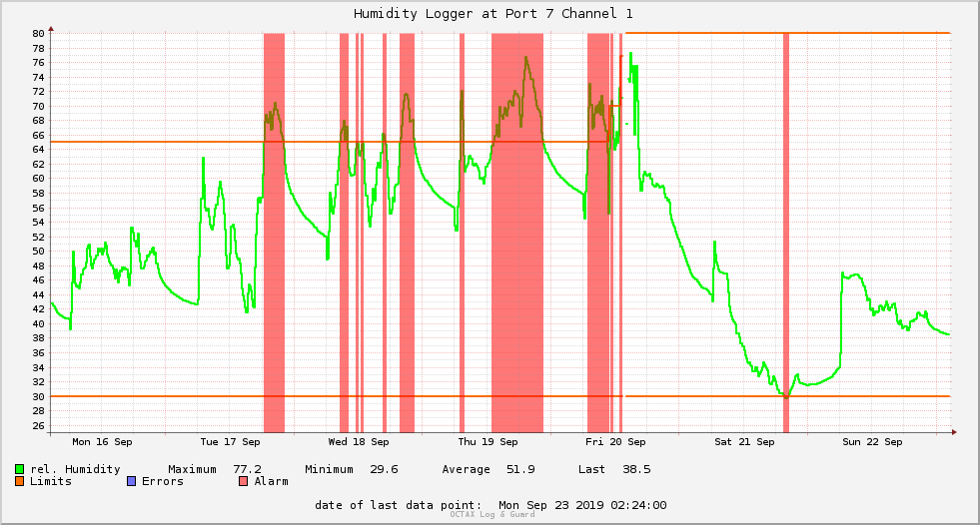Click the Last value 38.5
The width and height of the screenshot is (980, 525).
coord(636,469)
